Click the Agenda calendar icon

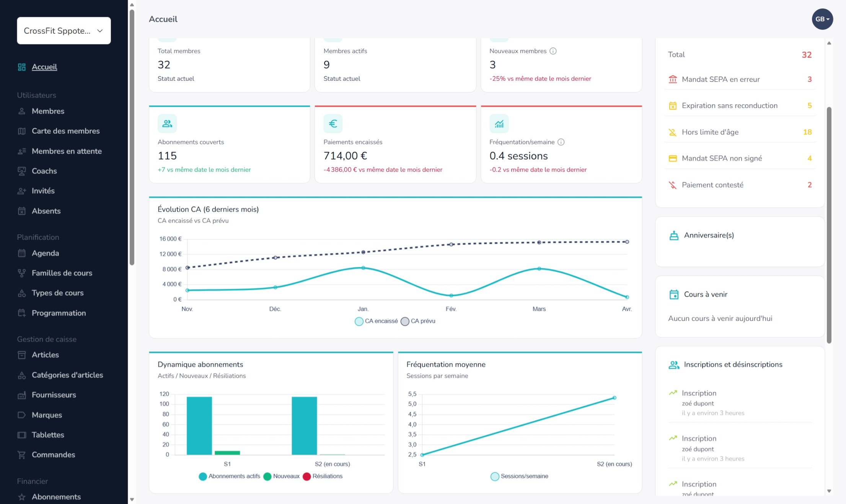click(x=22, y=253)
